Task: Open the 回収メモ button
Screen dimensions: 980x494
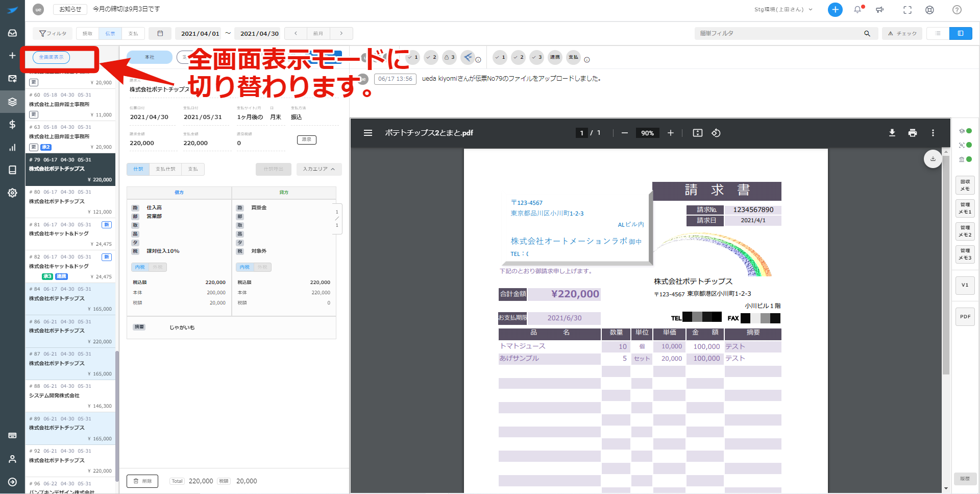Action: tap(965, 185)
